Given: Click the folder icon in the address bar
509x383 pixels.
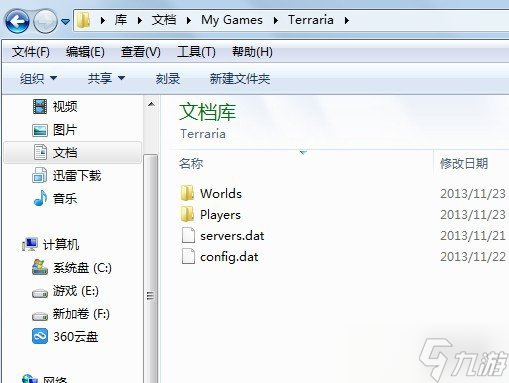Looking at the screenshot, I should click(x=84, y=20).
